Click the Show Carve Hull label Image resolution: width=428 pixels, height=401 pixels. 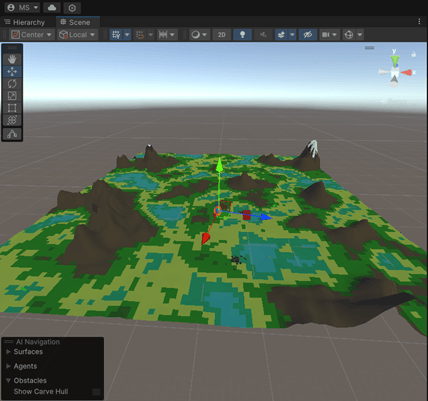tap(41, 392)
